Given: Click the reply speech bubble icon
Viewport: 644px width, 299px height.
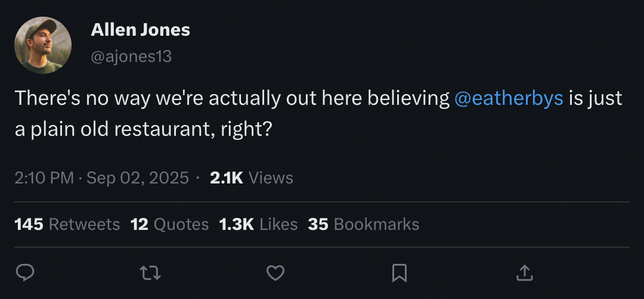Looking at the screenshot, I should 24,273.
